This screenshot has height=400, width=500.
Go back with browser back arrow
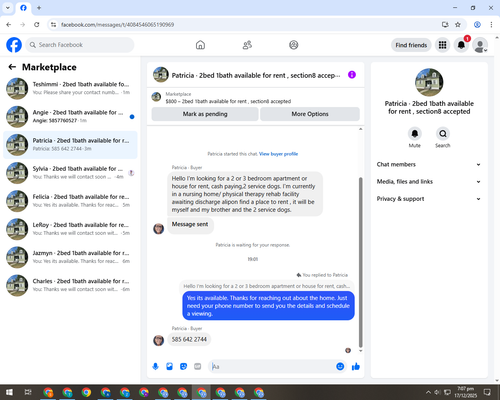coord(9,25)
